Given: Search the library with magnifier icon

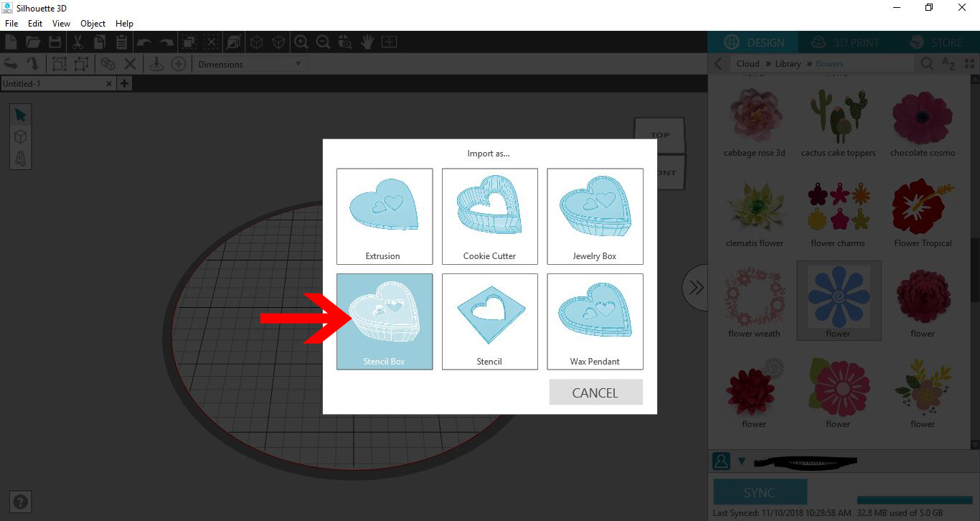Looking at the screenshot, I should click(x=927, y=64).
